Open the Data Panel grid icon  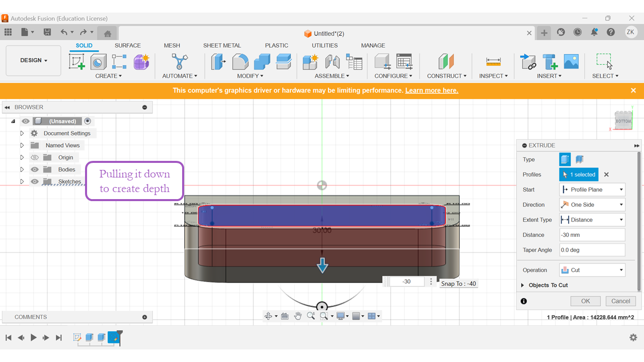[x=8, y=32]
